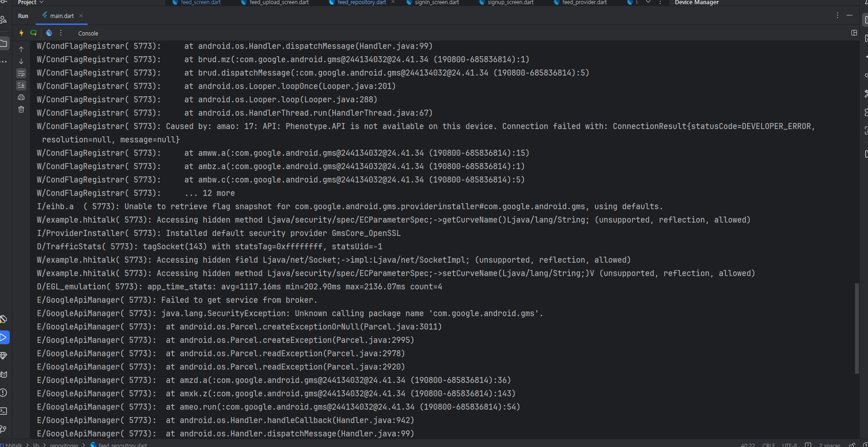Switch to signin_screen.dart editor tab
Image resolution: width=868 pixels, height=447 pixels.
pos(432,2)
